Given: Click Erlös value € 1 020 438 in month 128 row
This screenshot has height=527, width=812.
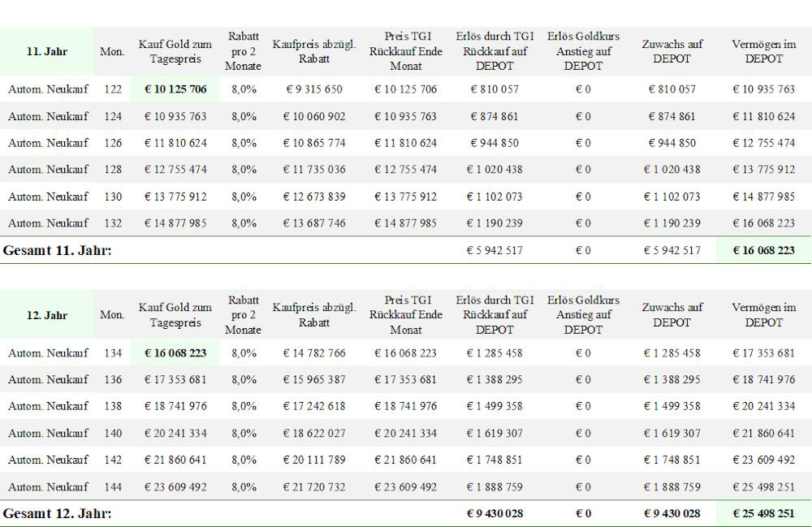Looking at the screenshot, I should click(x=495, y=169).
